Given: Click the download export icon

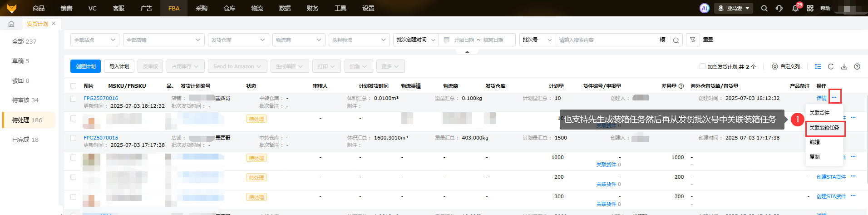Looking at the screenshot, I should tap(844, 66).
